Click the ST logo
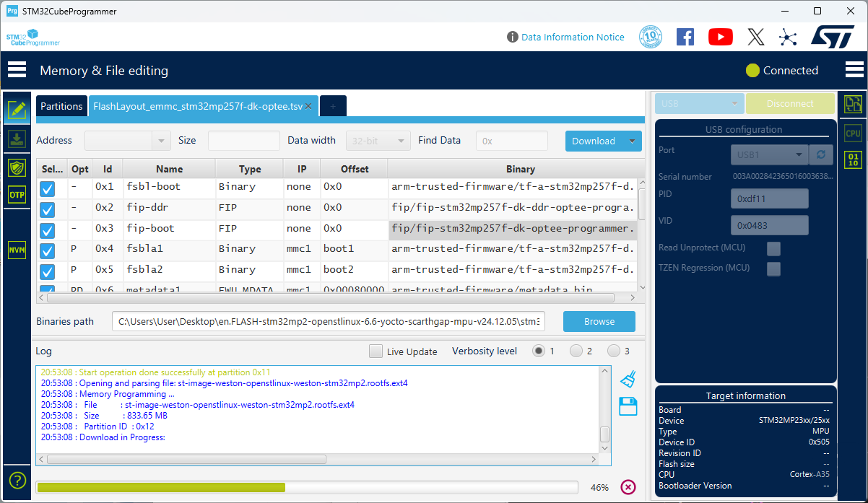 pos(833,37)
